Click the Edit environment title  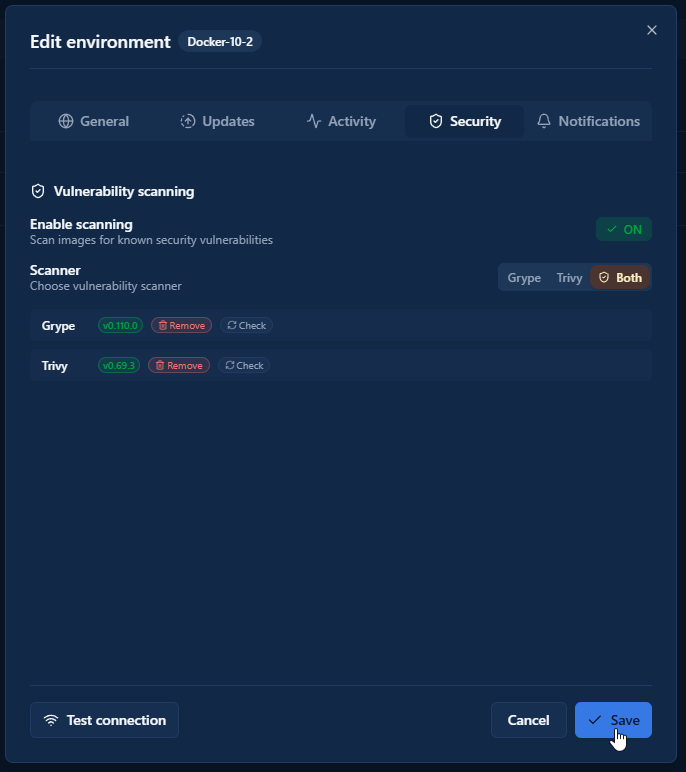click(100, 42)
